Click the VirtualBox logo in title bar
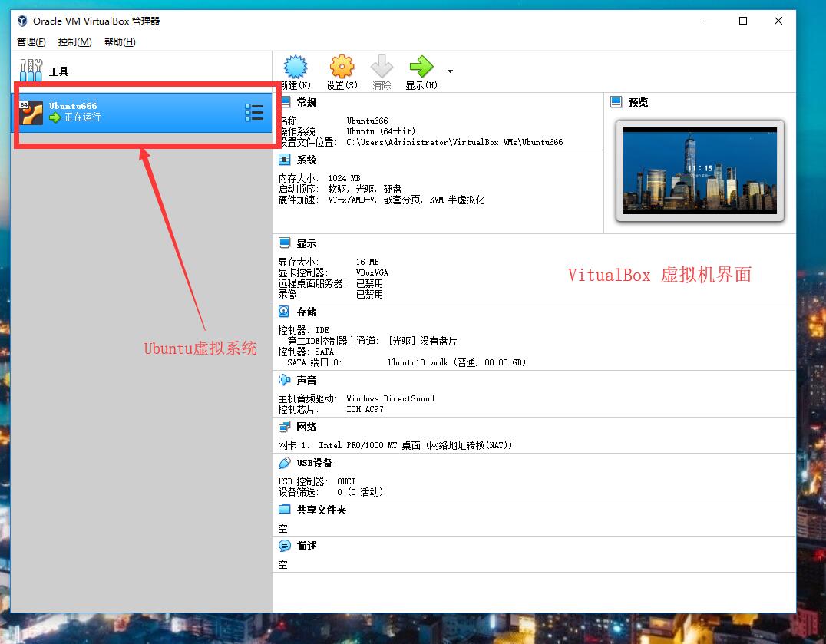This screenshot has height=644, width=826. click(23, 21)
